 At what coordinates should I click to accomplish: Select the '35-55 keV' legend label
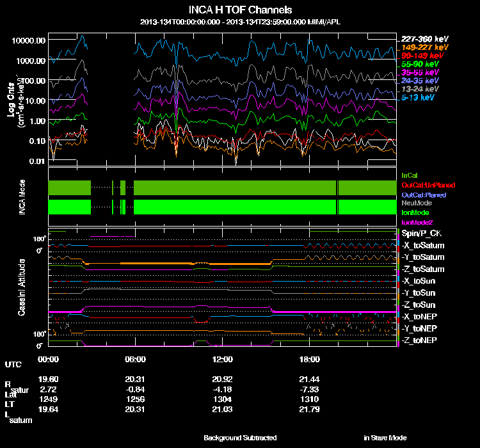(420, 72)
